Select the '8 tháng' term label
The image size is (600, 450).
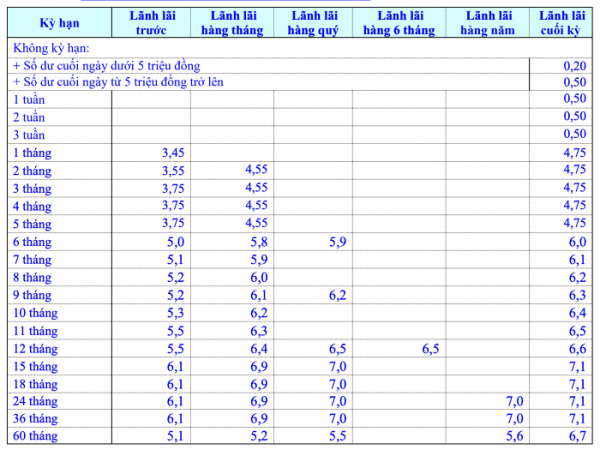[32, 277]
